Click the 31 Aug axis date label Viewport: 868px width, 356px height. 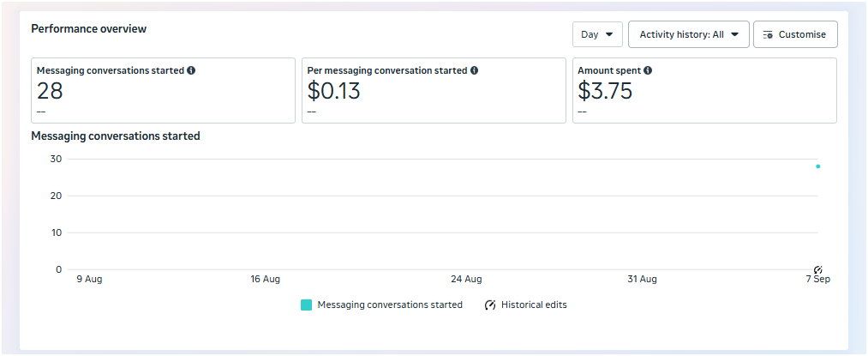pos(642,279)
